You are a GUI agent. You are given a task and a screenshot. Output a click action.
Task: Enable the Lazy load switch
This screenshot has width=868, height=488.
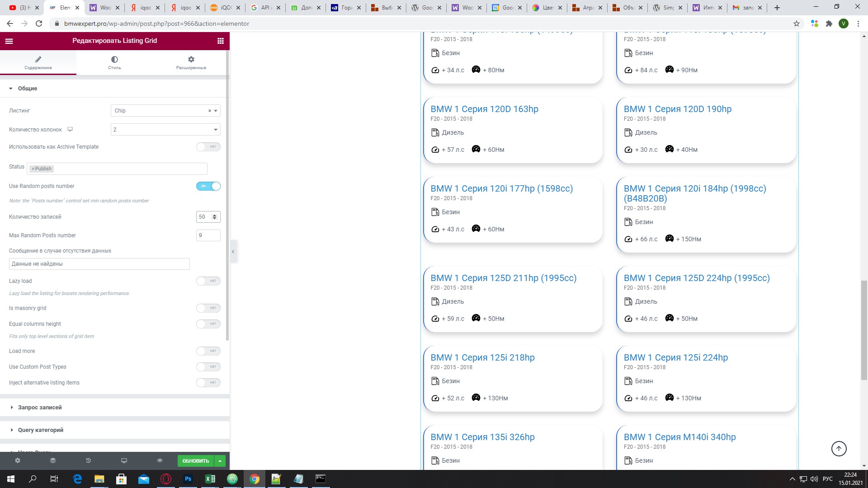[208, 281]
